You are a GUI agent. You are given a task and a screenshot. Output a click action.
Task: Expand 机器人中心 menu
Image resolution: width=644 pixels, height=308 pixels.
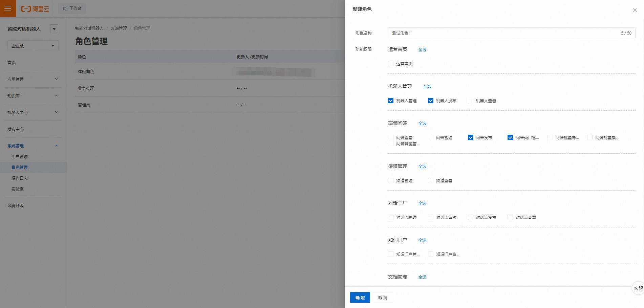pyautogui.click(x=33, y=112)
